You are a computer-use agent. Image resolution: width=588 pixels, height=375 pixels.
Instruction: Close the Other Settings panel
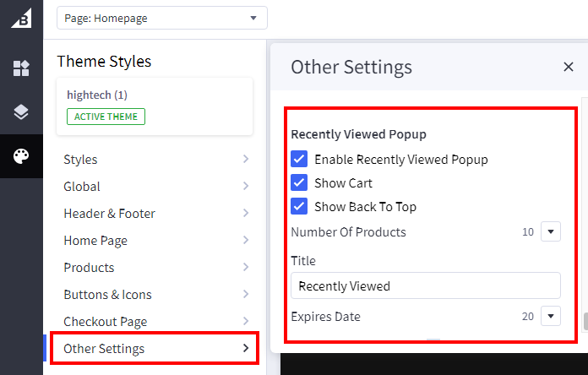coord(569,68)
